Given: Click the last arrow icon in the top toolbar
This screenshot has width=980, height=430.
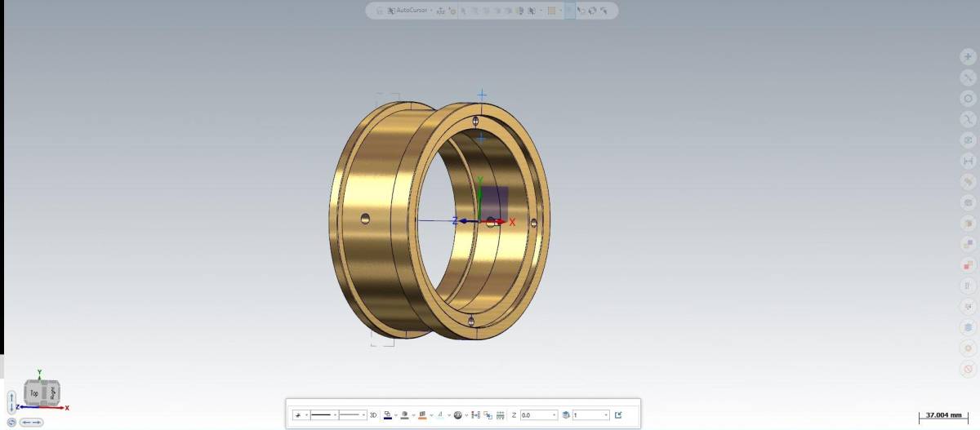Looking at the screenshot, I should click(x=604, y=11).
